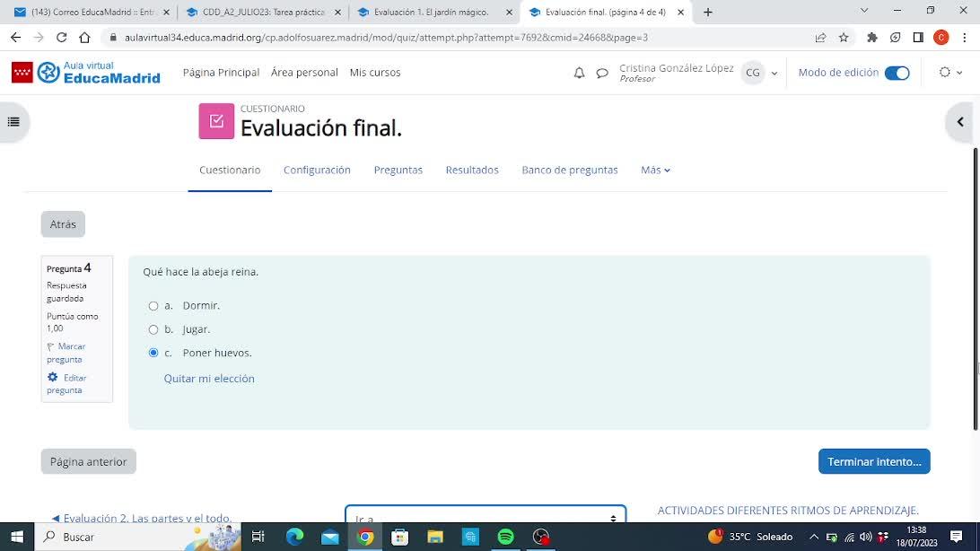Switch to the Correo EducaMadrid browser tab
Viewport: 980px width, 551px height.
click(x=91, y=12)
